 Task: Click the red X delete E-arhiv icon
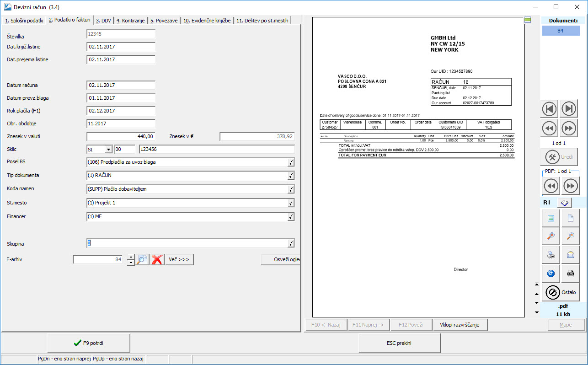[x=157, y=259]
